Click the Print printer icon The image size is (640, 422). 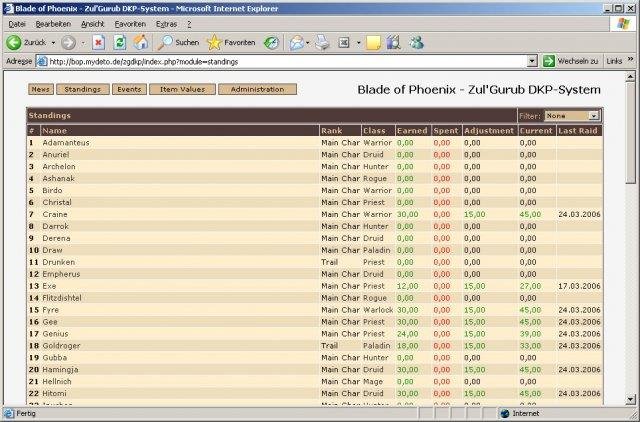pos(322,43)
